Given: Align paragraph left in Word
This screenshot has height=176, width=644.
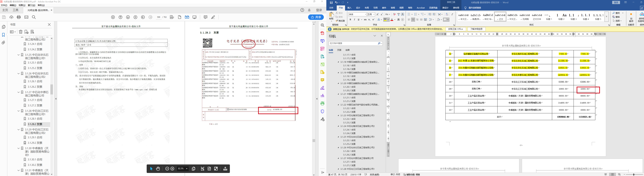Looking at the screenshot, I should (409, 20).
